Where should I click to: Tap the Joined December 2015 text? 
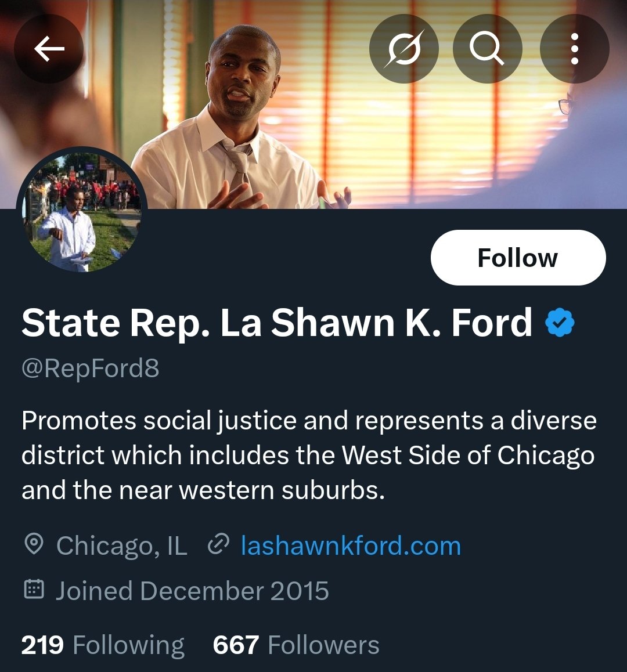tap(192, 591)
